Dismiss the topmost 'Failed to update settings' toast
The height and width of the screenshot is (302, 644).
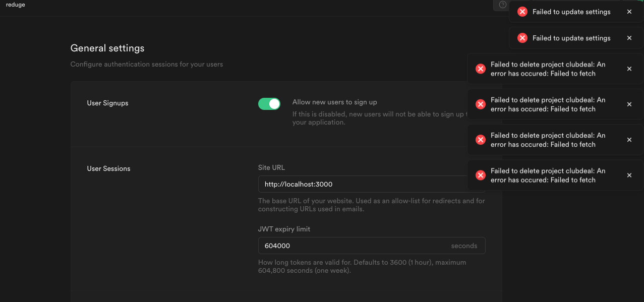pos(629,12)
